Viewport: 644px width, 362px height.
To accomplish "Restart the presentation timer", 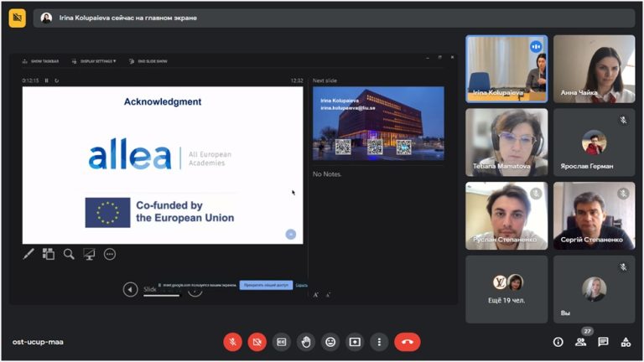I will [57, 80].
